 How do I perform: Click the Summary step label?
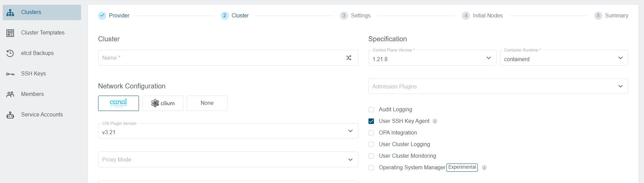point(616,16)
